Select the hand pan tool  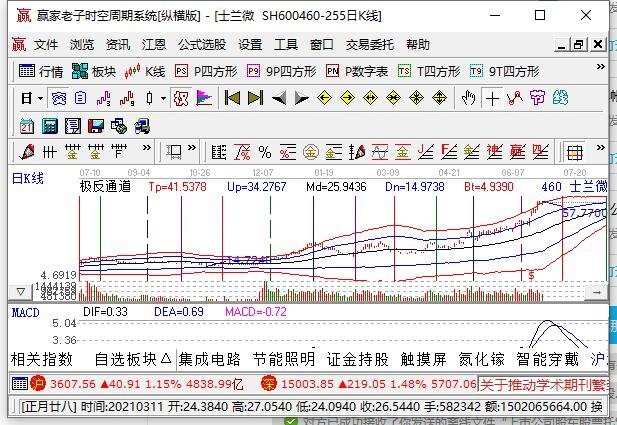[x=468, y=98]
